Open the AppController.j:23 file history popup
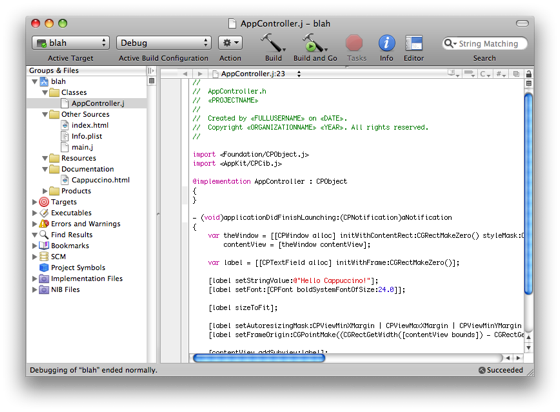The width and height of the screenshot is (560, 412). (x=257, y=74)
